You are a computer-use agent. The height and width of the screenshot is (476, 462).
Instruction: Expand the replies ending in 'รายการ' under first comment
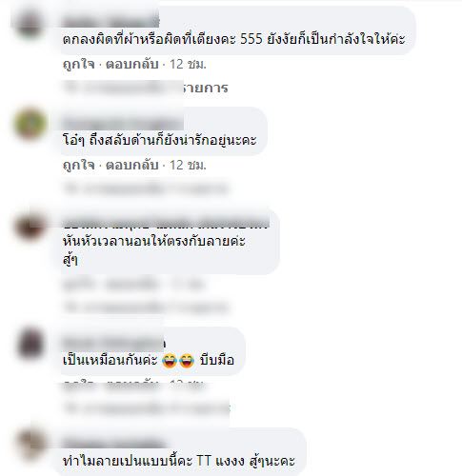[146, 88]
